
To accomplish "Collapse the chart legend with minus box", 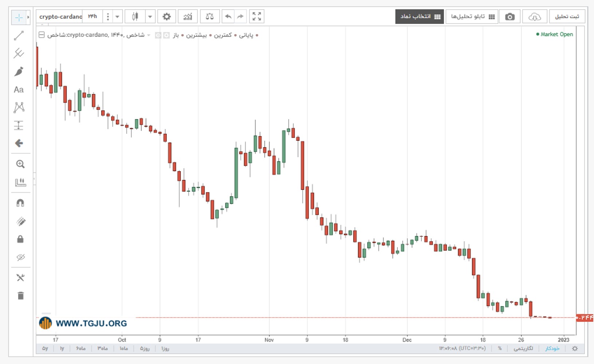I will [42, 35].
